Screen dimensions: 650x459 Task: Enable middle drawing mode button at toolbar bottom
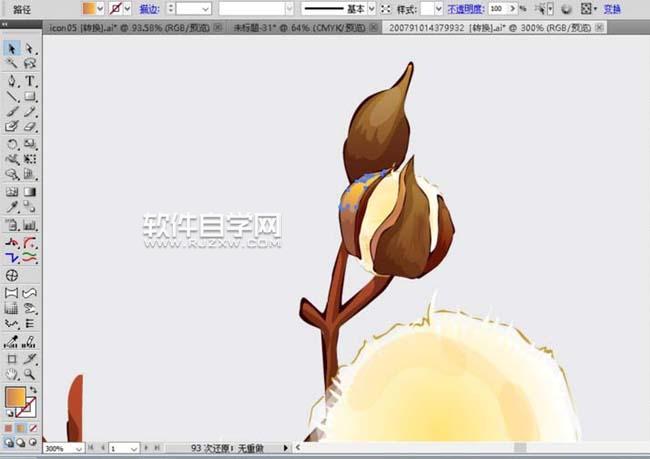[21, 442]
